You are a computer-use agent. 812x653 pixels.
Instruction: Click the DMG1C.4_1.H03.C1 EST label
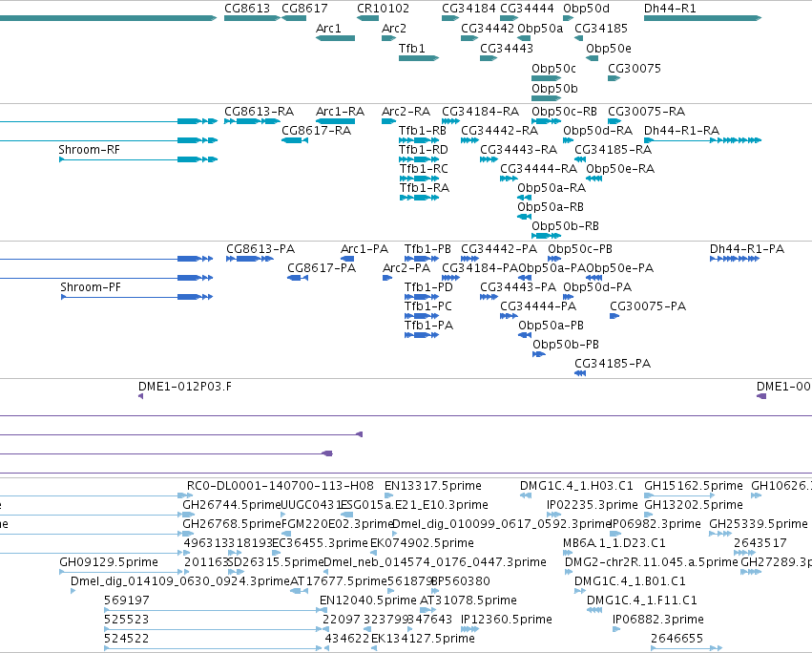pos(576,486)
